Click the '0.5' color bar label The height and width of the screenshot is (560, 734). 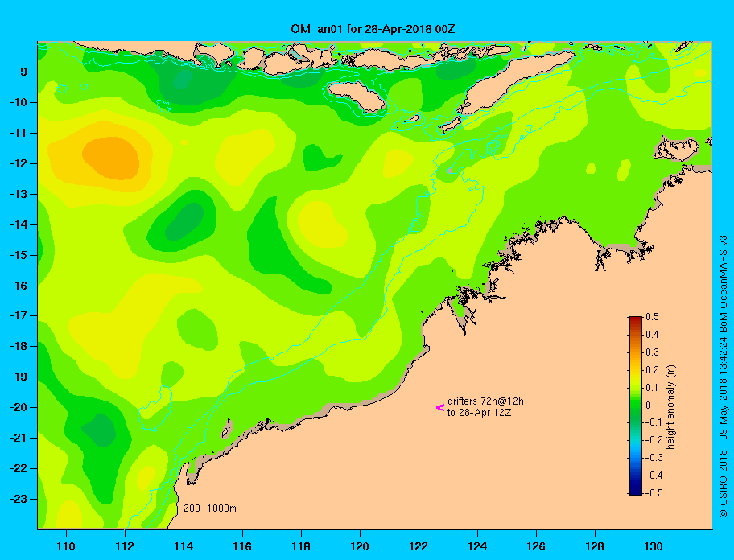point(652,317)
